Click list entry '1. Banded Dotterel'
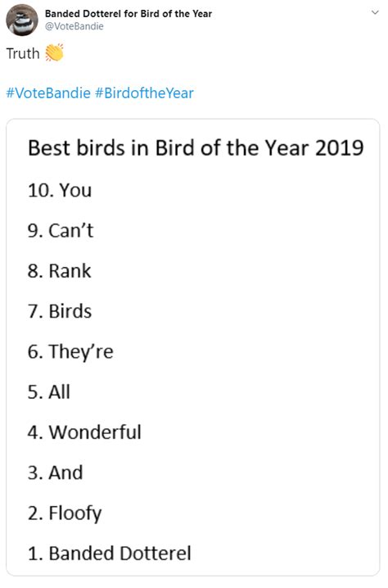The width and height of the screenshot is (388, 588). pos(110,554)
